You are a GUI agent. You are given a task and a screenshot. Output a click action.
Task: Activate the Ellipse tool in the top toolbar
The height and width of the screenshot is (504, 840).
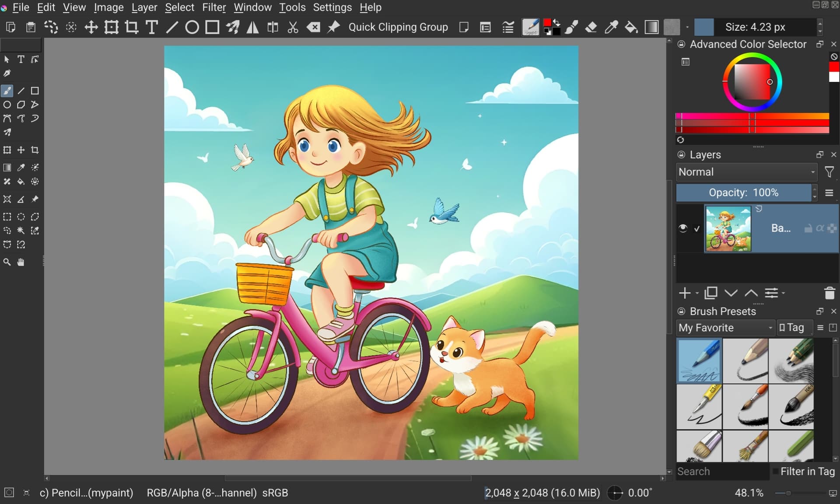click(x=192, y=27)
